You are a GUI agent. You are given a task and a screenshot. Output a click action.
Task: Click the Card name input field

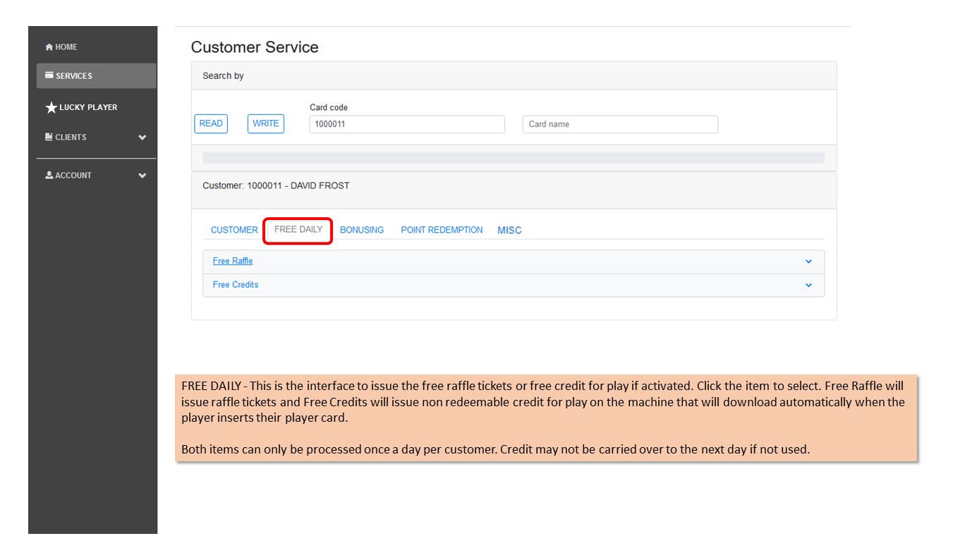(x=620, y=124)
